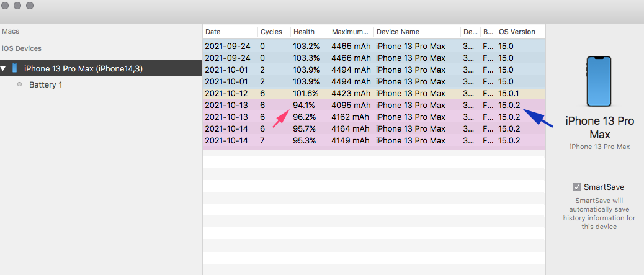
Task: Click the 95.7% health cell
Action: [305, 128]
